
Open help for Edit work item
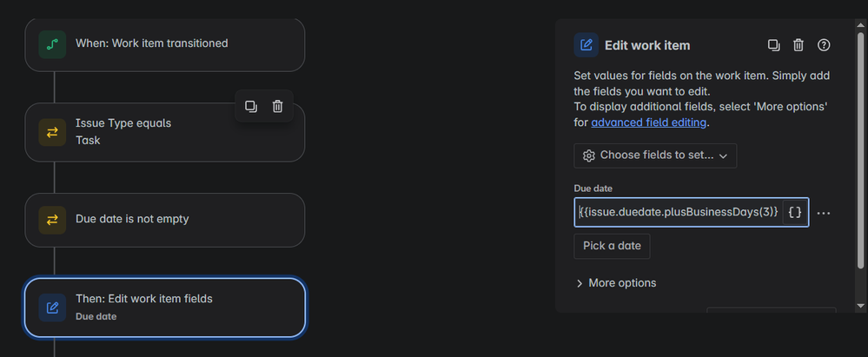coord(824,45)
